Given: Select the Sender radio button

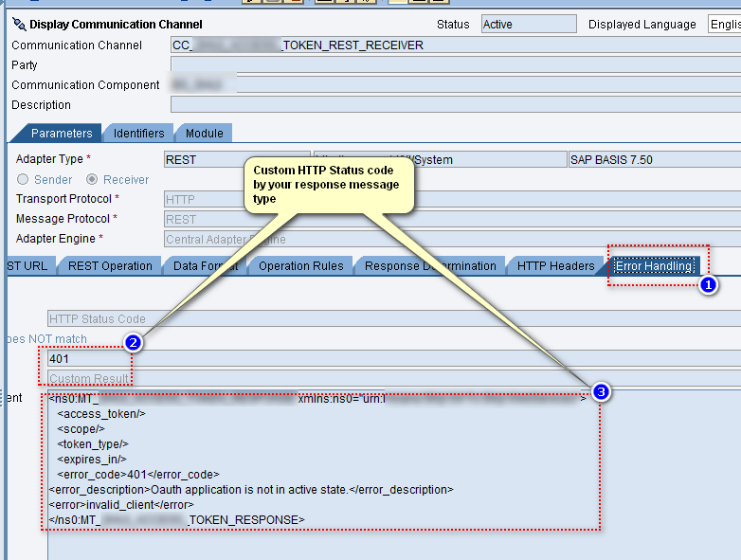Looking at the screenshot, I should [x=24, y=179].
